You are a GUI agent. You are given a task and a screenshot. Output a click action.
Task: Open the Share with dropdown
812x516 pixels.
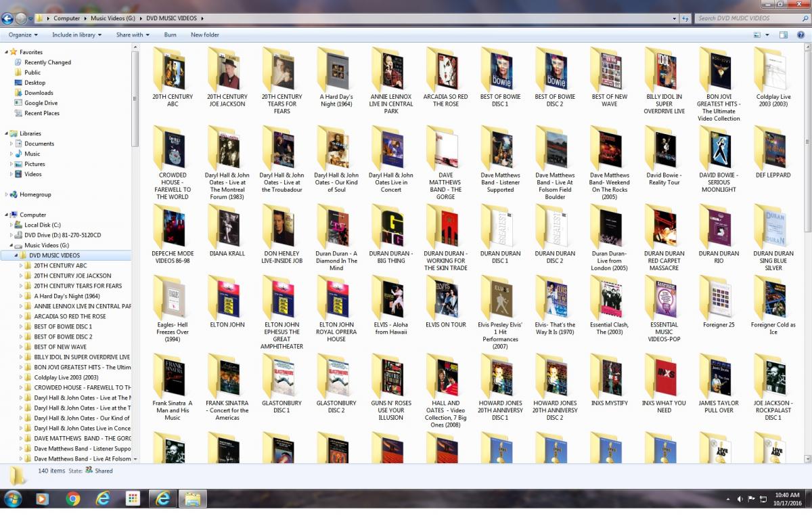coord(132,35)
